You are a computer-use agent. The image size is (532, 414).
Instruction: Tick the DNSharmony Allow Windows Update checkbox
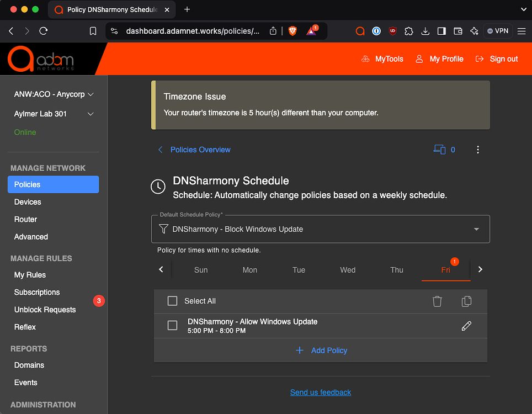pyautogui.click(x=173, y=326)
